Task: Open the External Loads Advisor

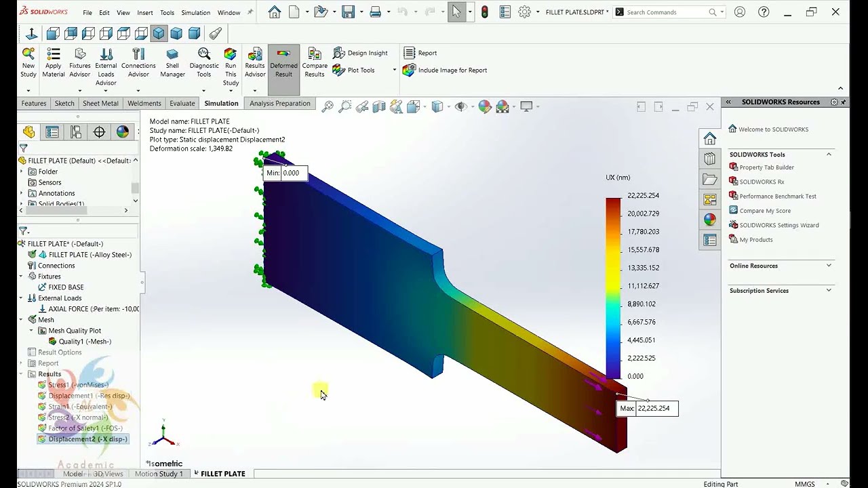Action: coord(106,66)
